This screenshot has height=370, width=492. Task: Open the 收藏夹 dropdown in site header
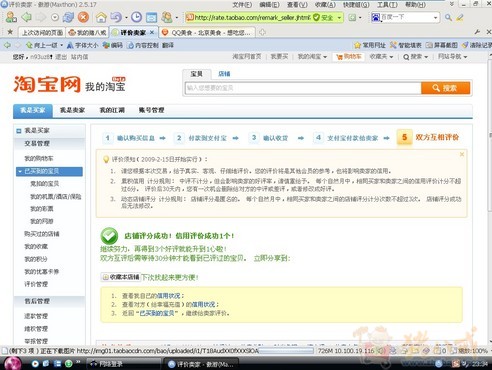[x=381, y=57]
